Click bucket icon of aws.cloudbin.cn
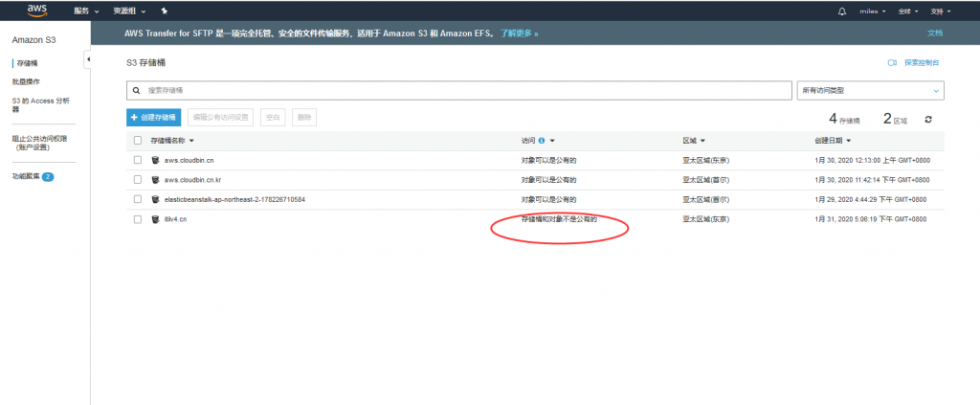 pos(156,160)
